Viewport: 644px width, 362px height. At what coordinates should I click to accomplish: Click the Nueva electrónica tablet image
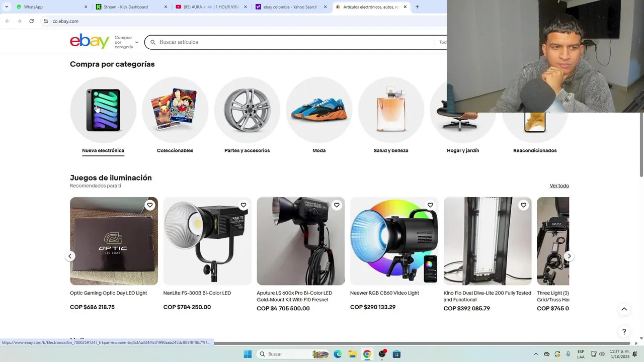(x=103, y=110)
